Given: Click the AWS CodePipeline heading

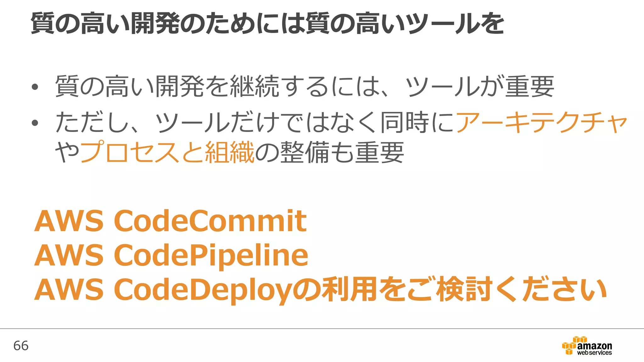Looking at the screenshot, I should click(x=171, y=255).
